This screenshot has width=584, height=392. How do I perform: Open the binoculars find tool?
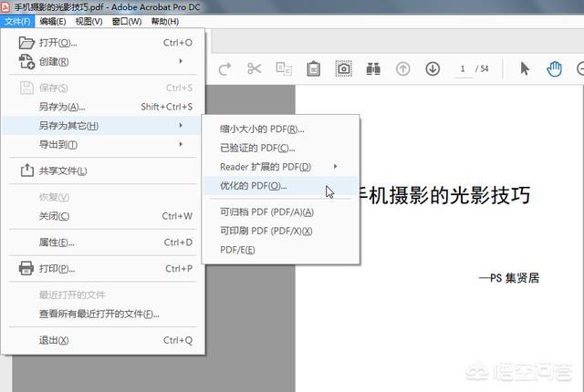(373, 68)
